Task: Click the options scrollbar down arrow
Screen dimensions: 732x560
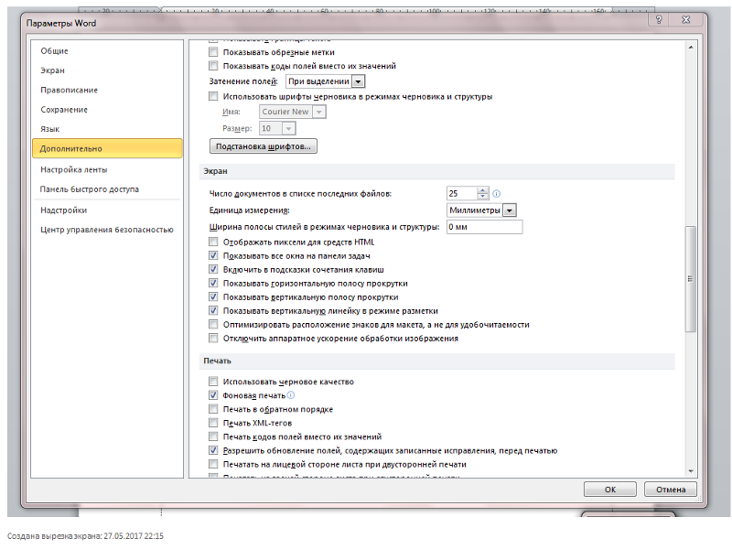Action: 691,472
